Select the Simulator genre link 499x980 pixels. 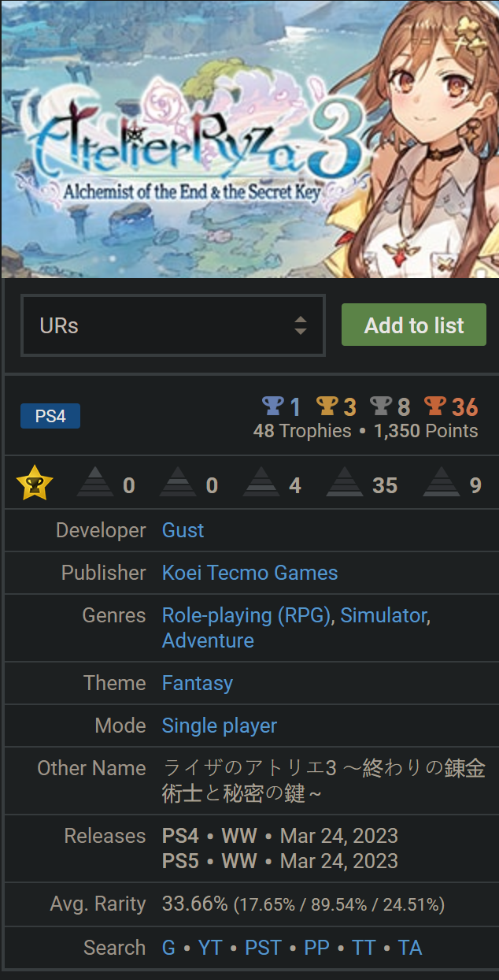(x=383, y=615)
